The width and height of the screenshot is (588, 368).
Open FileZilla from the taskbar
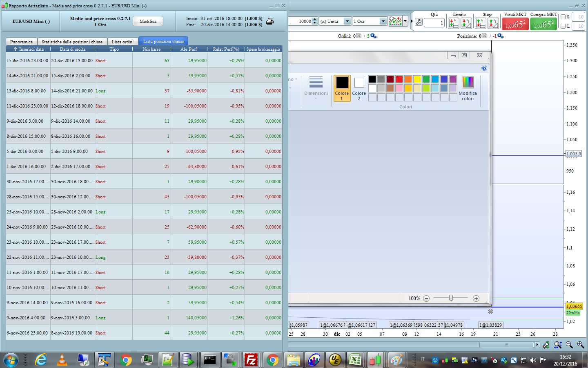[251, 360]
